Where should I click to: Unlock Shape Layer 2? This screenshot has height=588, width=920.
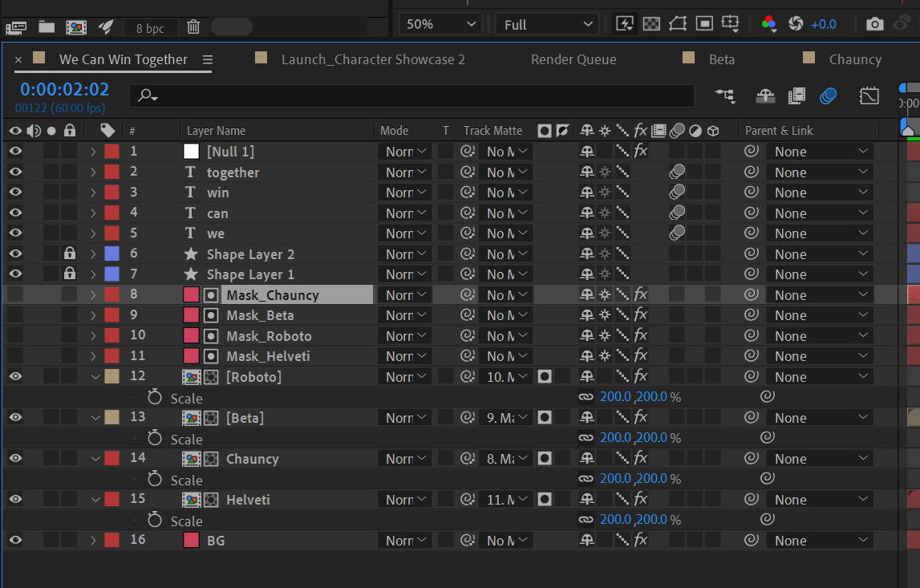[69, 253]
